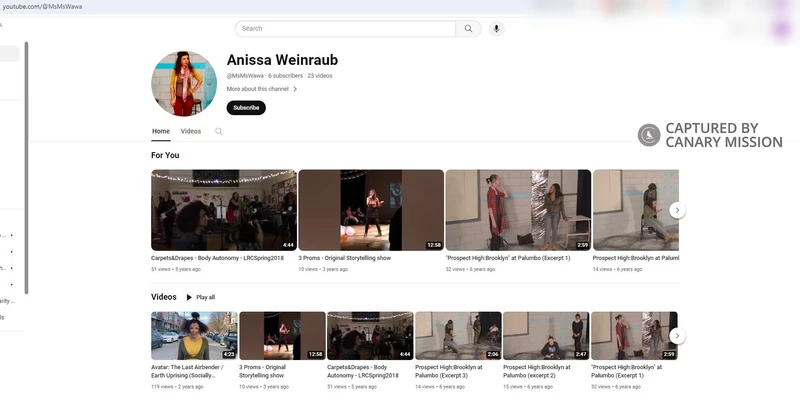
Task: Play Carpets&Drapes thumbnail in Videos row
Action: coord(370,336)
